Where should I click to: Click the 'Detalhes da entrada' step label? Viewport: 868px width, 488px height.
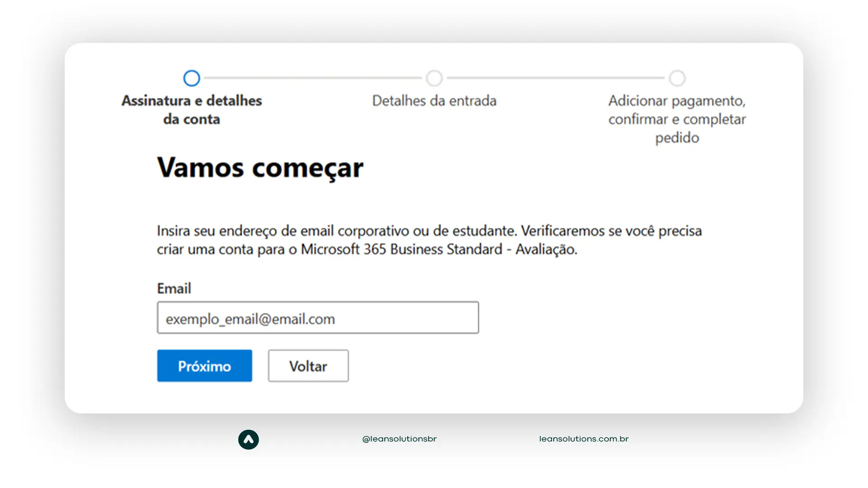pyautogui.click(x=434, y=101)
